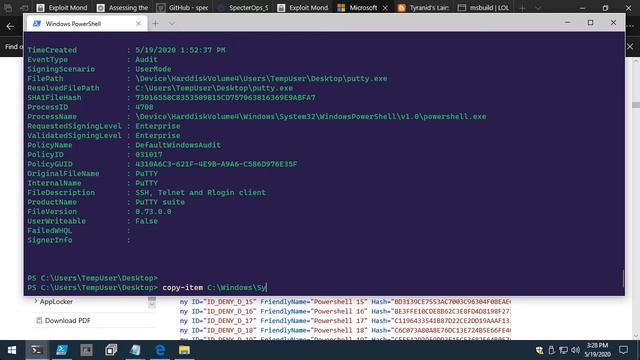Open volume control tray icon
640x360 pixels.
(576, 350)
